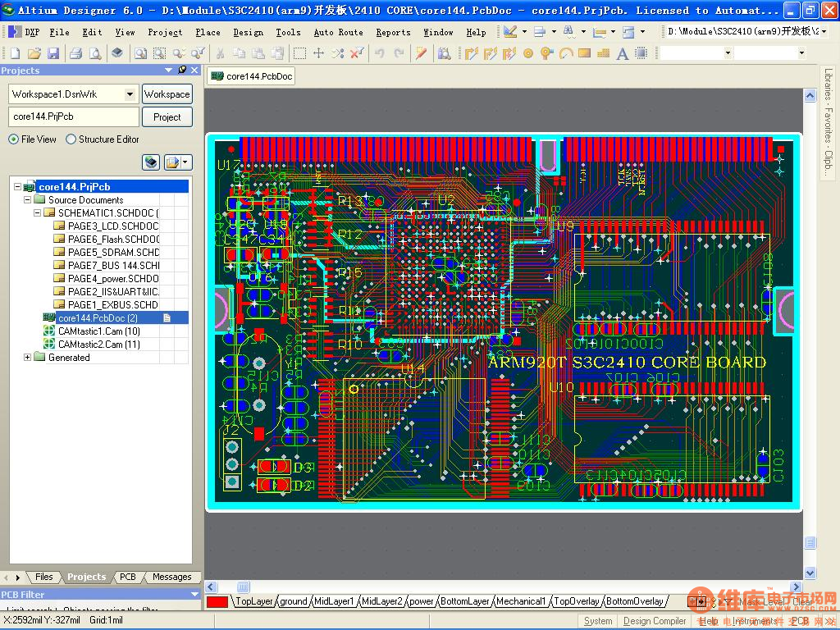Expand the Generated folder
The image size is (840, 630).
(x=27, y=357)
